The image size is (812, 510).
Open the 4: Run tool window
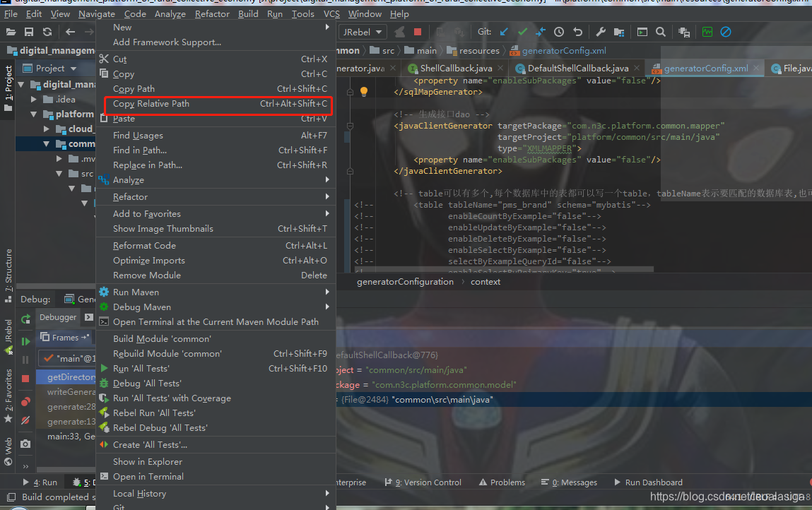point(40,482)
